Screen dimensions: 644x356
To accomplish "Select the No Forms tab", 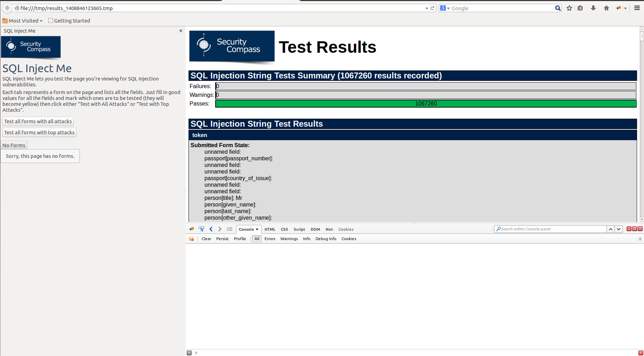I will pos(14,145).
